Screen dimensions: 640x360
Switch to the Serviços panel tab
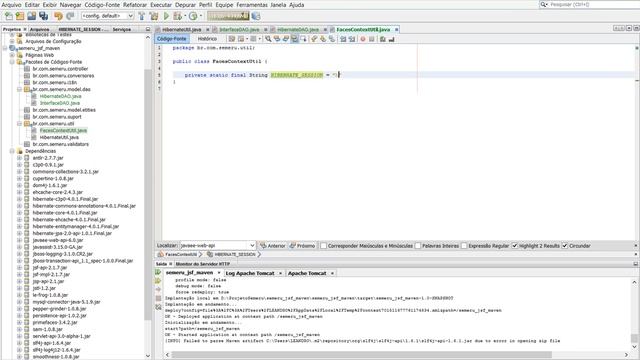point(122,29)
